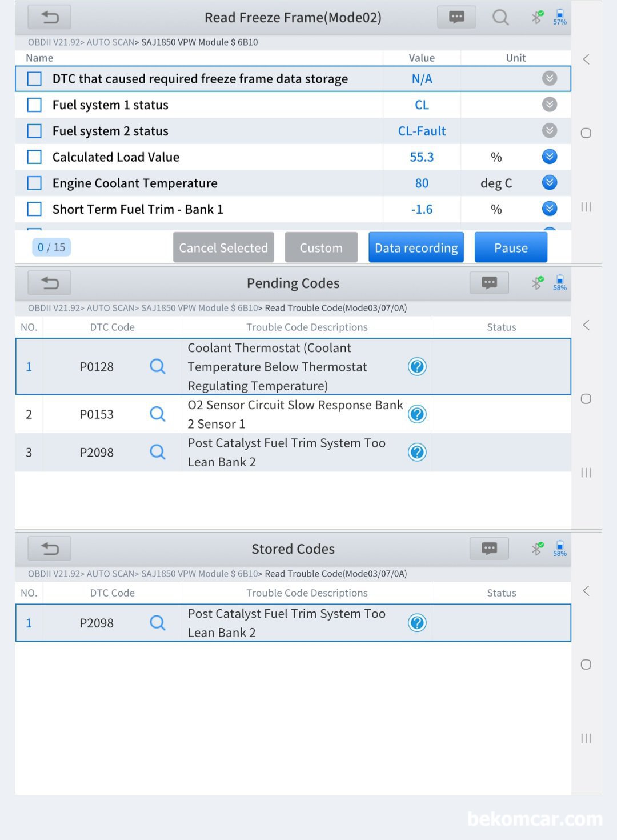Expand the Calculated Load Value row

pyautogui.click(x=549, y=157)
